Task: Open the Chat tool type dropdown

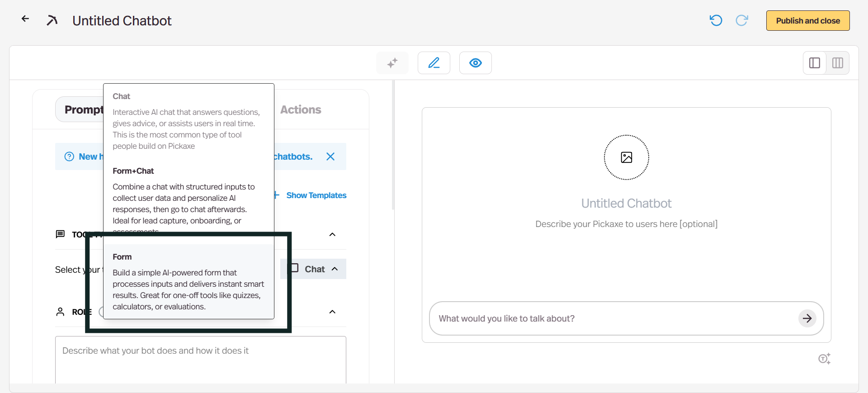Action: click(x=314, y=269)
